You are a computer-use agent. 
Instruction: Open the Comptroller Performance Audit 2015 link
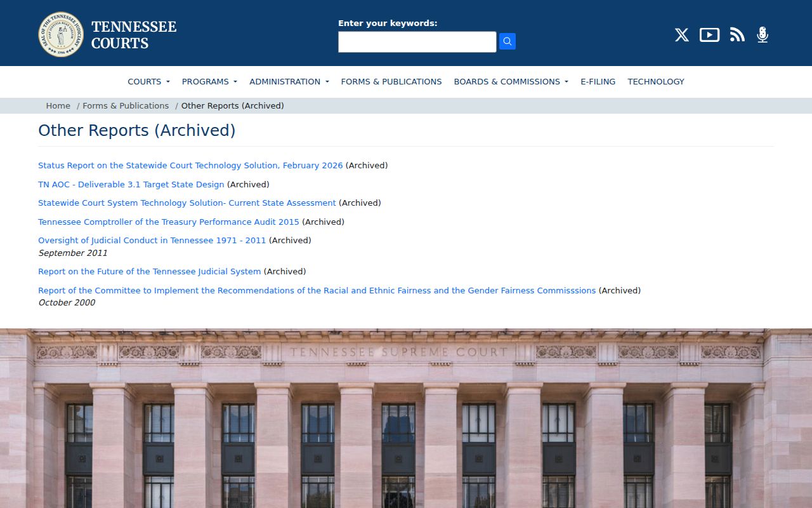(x=169, y=222)
